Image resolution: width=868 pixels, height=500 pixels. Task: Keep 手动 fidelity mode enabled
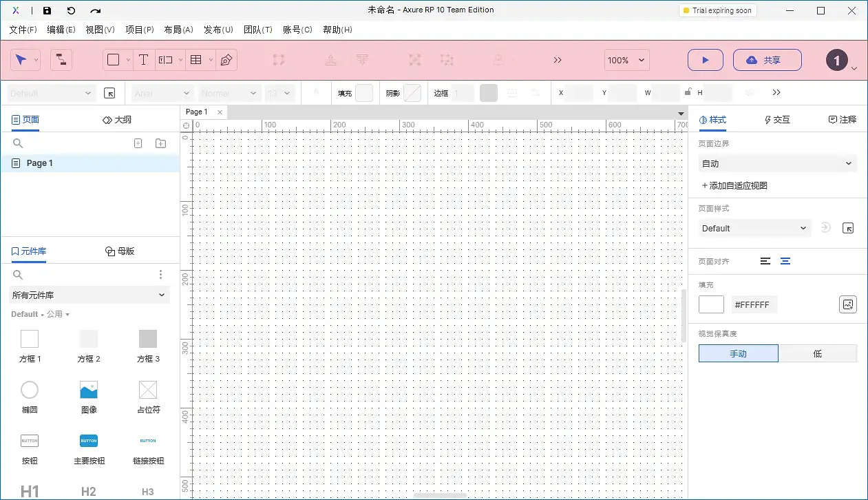[x=738, y=353]
